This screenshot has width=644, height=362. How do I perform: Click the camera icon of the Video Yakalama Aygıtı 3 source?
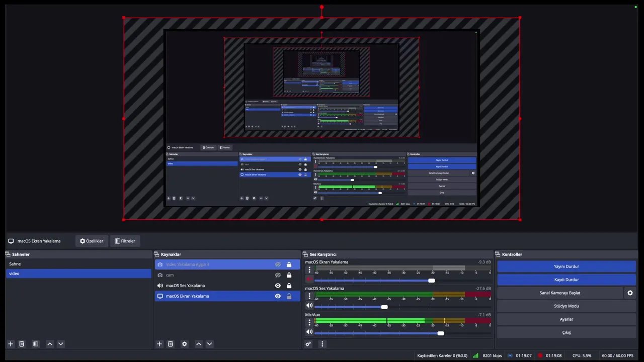160,264
